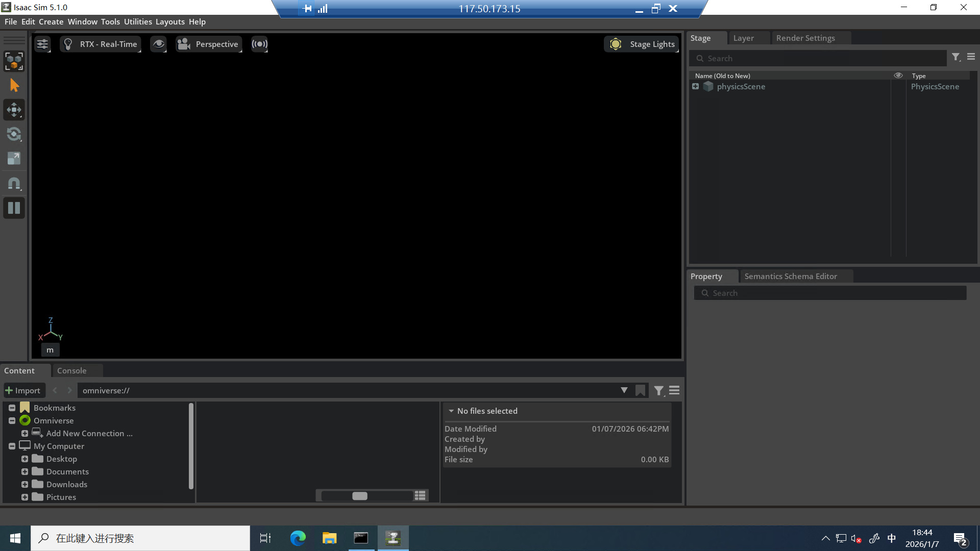The image size is (980, 551).
Task: Expand the physicsScene tree item
Action: [x=695, y=87]
